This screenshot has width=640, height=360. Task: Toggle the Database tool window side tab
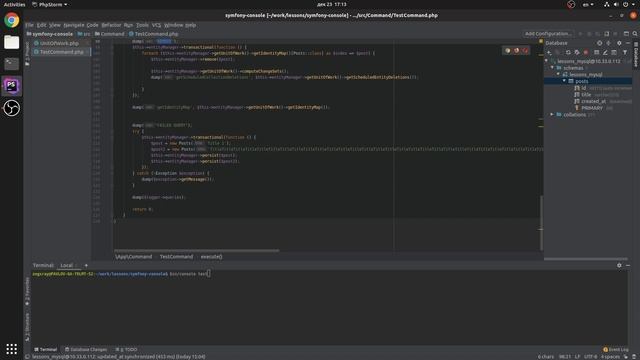point(636,54)
